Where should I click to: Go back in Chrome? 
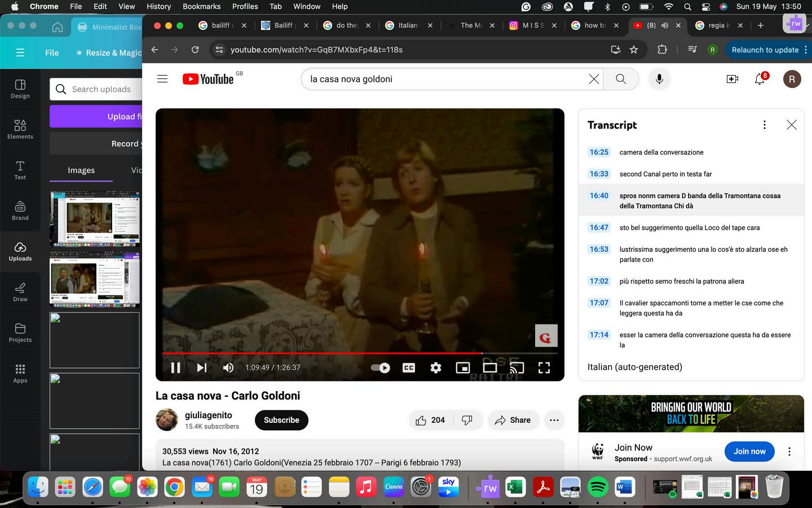[155, 50]
